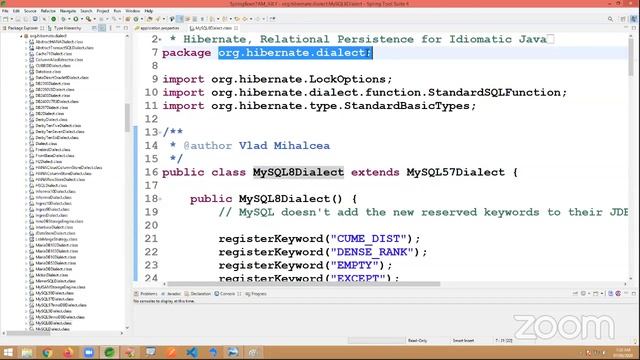Open File Explorer from taskbar
The image size is (640, 360).
coord(27,352)
